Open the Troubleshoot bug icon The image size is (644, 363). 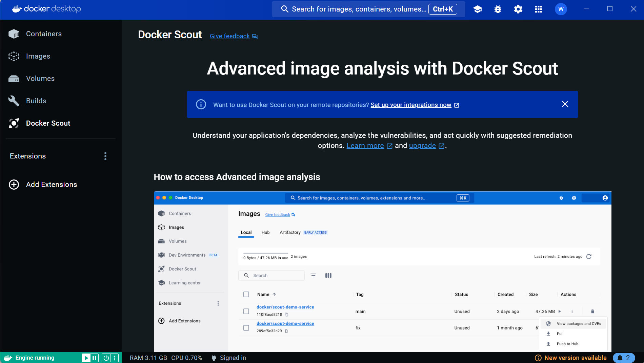click(x=498, y=9)
